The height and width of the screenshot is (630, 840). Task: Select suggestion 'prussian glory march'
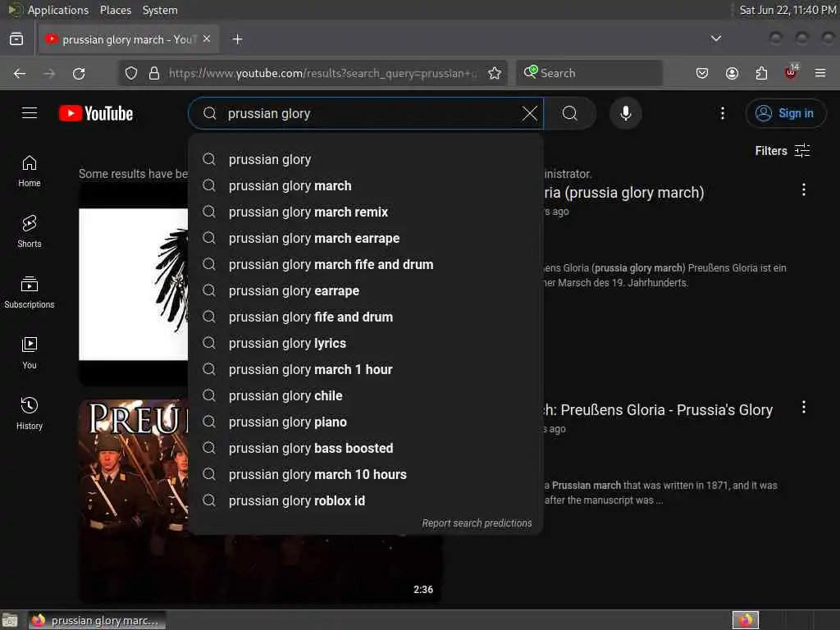366,185
